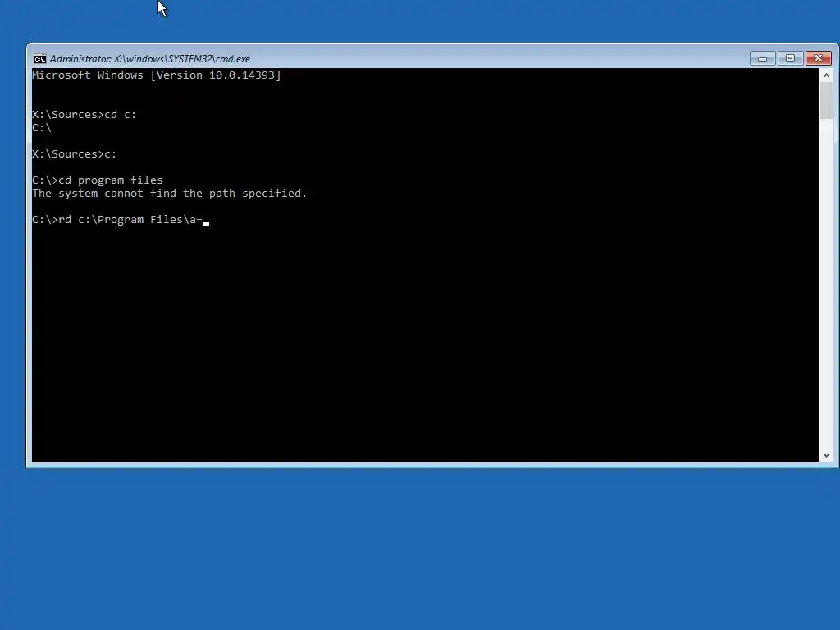The width and height of the screenshot is (840, 630).
Task: Click the 'X:\Sources>c:' line
Action: 75,154
